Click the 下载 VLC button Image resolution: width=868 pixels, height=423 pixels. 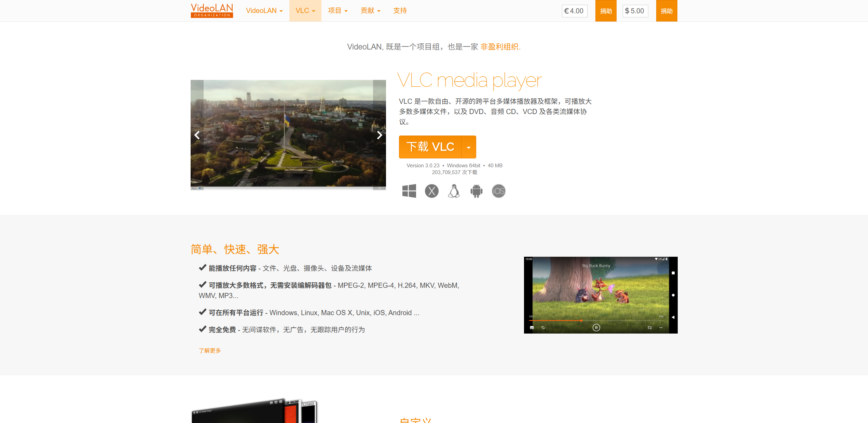(x=430, y=147)
